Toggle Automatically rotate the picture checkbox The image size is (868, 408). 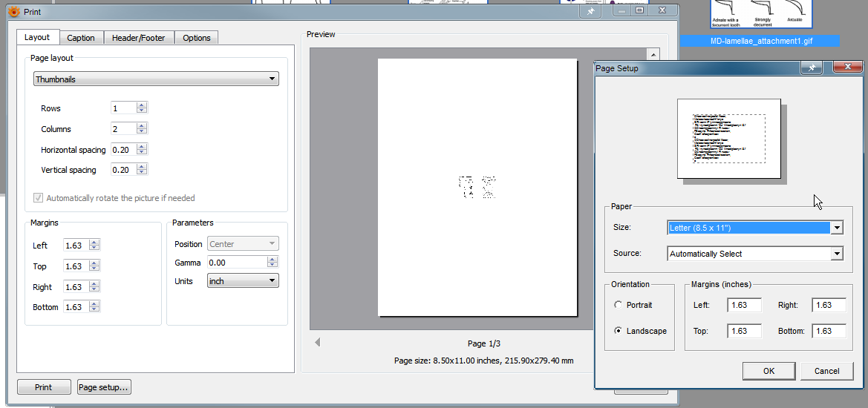coord(38,198)
